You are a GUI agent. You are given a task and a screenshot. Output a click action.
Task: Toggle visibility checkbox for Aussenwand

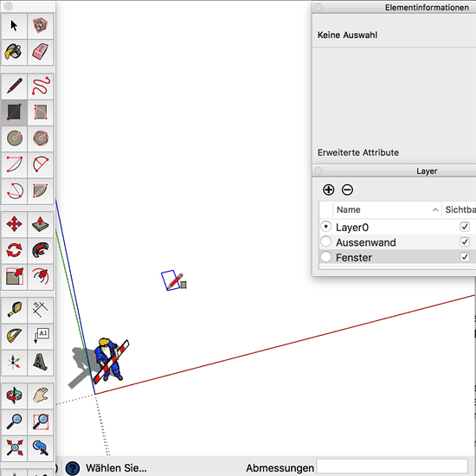(x=465, y=242)
